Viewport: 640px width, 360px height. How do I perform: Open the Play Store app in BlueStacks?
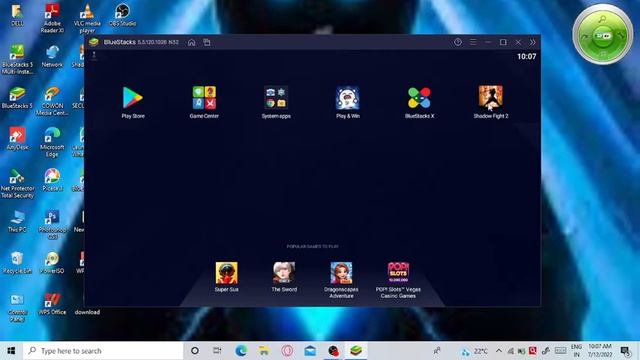click(133, 98)
